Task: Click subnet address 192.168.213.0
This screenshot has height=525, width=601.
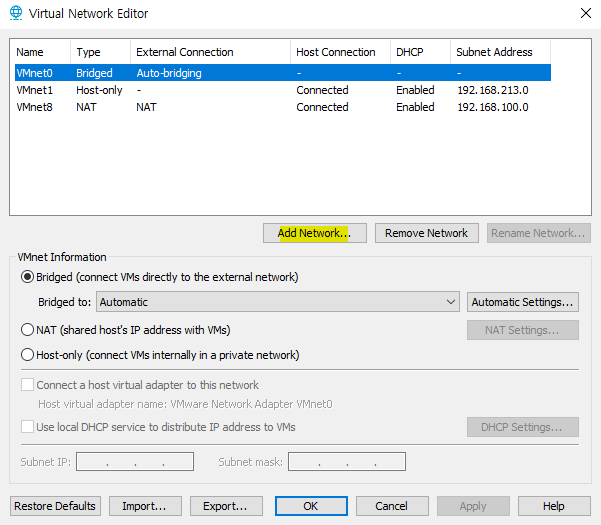Action: click(493, 90)
